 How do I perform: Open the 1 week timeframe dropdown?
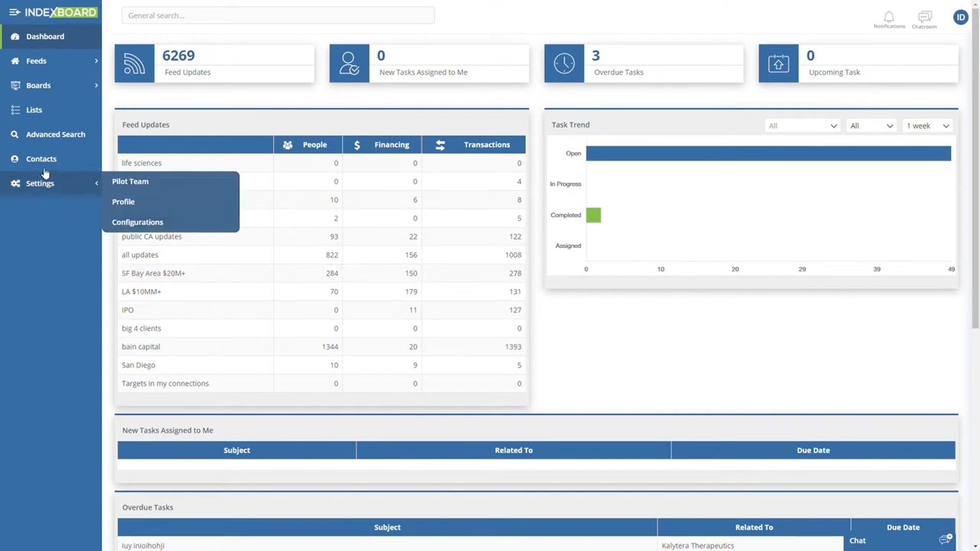927,126
